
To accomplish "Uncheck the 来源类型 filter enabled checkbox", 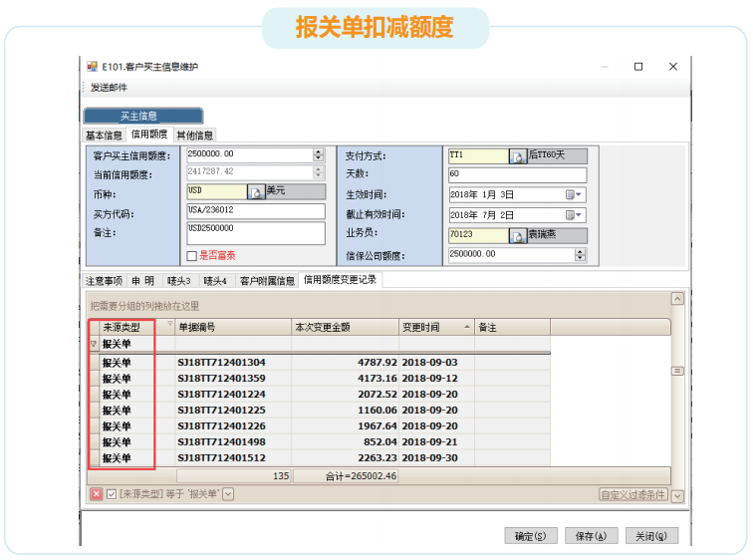I will (x=111, y=494).
